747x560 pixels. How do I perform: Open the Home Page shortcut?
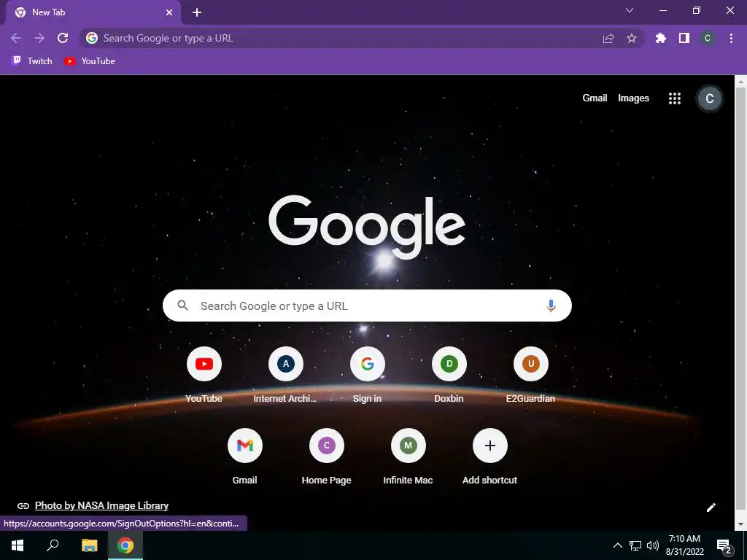(x=326, y=457)
